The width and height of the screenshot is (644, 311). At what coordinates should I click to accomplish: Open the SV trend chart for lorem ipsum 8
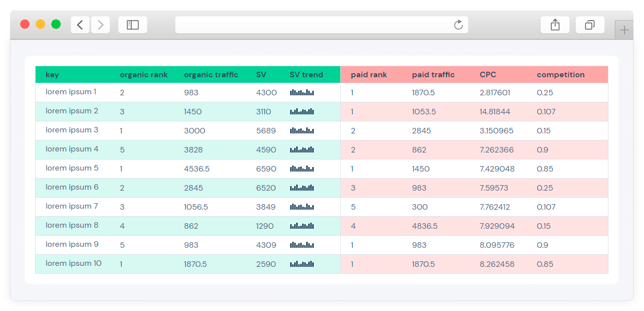click(302, 226)
